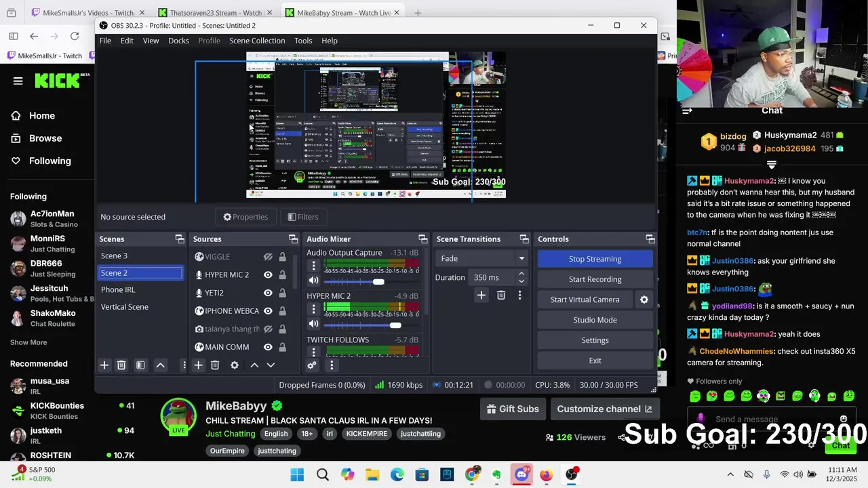Increase transition duration with up stepper
The height and width of the screenshot is (488, 868).
coord(521,274)
